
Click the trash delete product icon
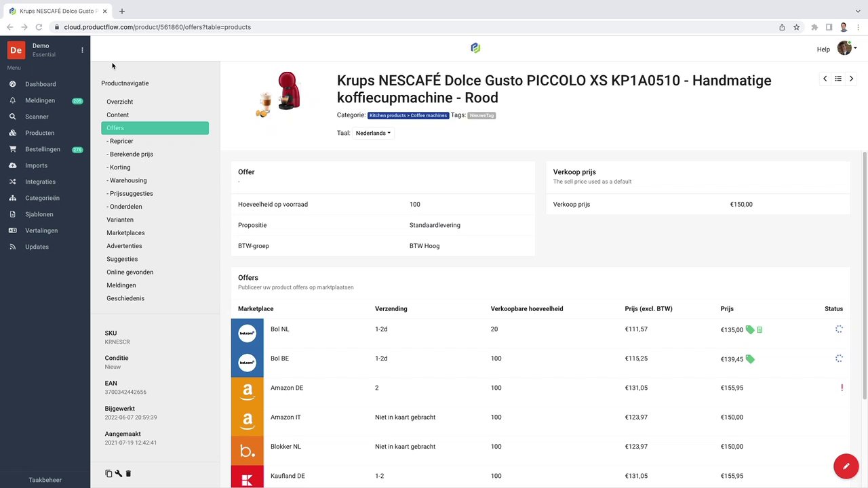(x=128, y=474)
